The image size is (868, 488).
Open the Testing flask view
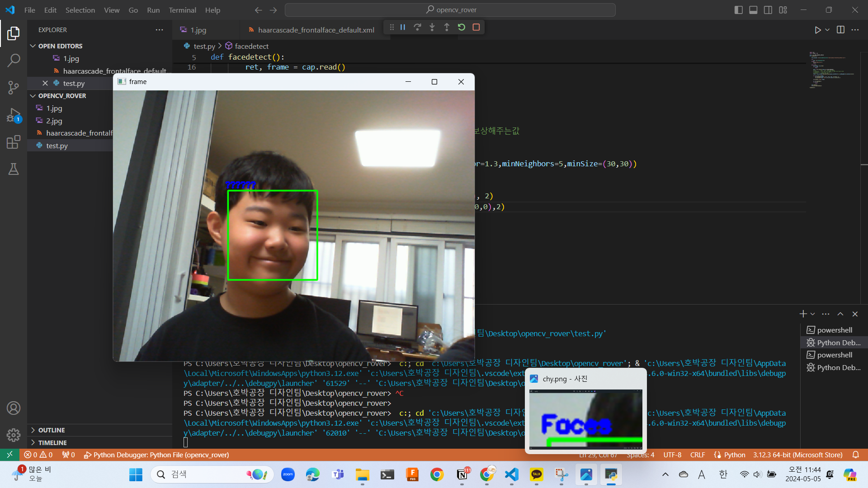click(14, 169)
